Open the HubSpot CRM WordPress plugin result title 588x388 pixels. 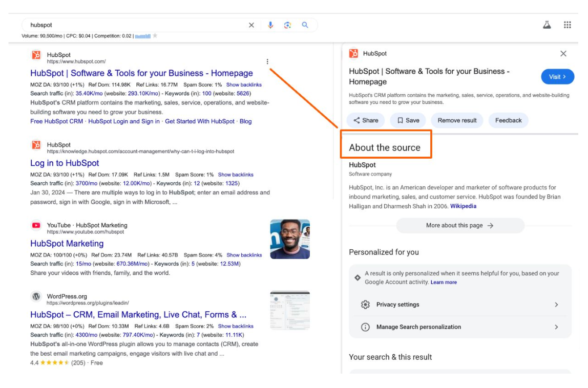click(138, 314)
